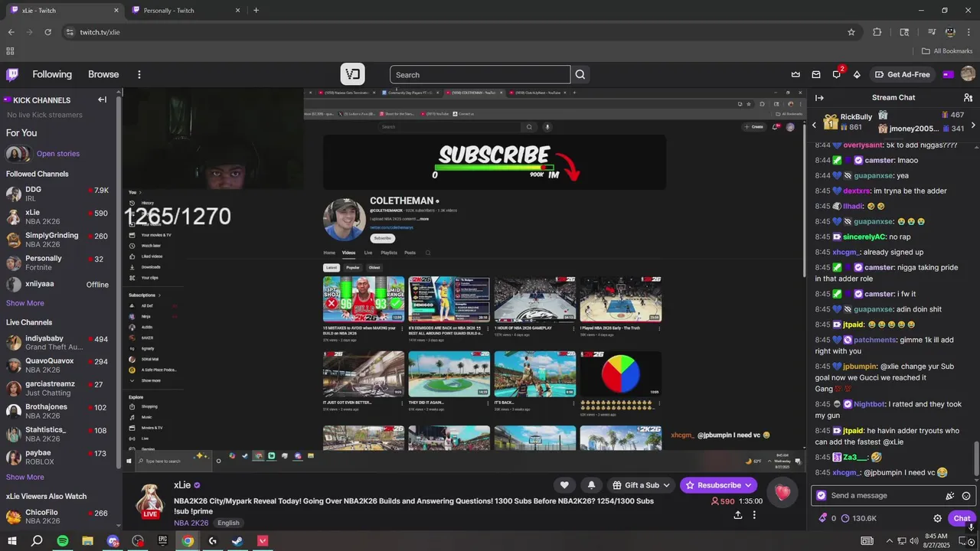
Task: Expand the Gift a Sub dropdown
Action: [x=642, y=485]
